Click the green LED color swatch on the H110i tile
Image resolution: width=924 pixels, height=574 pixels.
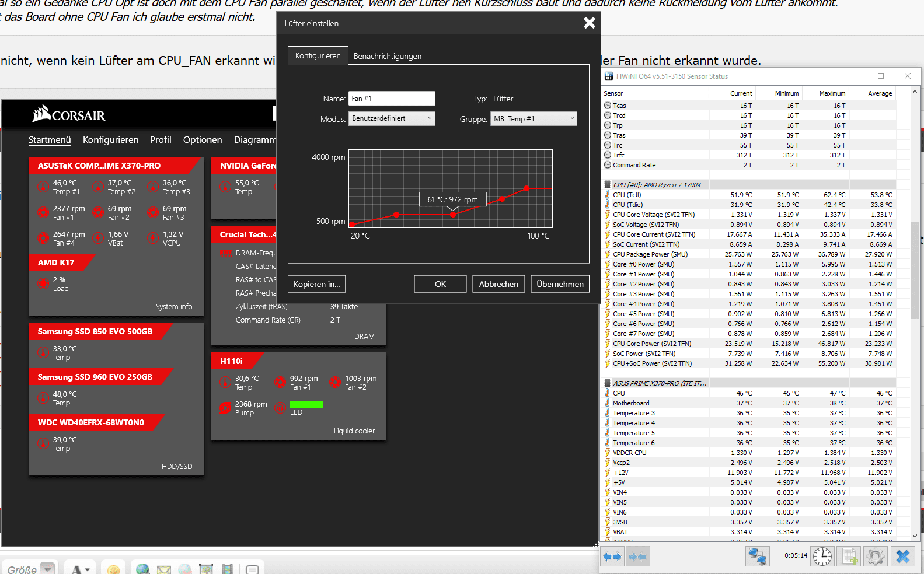pos(306,404)
